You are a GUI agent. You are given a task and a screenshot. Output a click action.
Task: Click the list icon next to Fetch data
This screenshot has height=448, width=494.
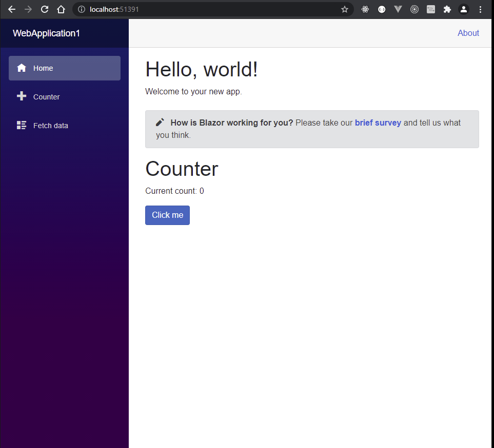click(21, 125)
